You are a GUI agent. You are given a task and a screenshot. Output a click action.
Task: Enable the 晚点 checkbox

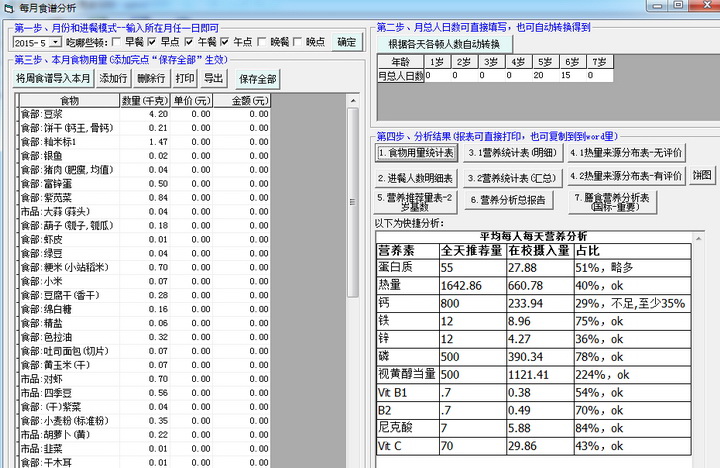pyautogui.click(x=297, y=42)
